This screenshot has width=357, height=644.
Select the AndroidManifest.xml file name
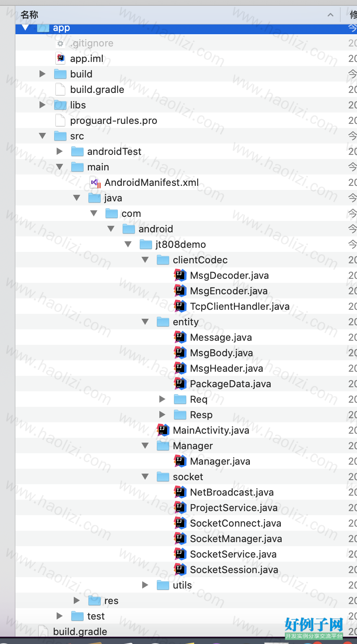152,183
